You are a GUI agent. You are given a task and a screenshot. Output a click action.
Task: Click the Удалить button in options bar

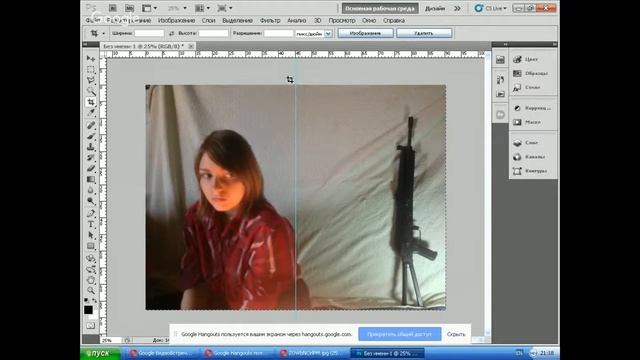(424, 33)
